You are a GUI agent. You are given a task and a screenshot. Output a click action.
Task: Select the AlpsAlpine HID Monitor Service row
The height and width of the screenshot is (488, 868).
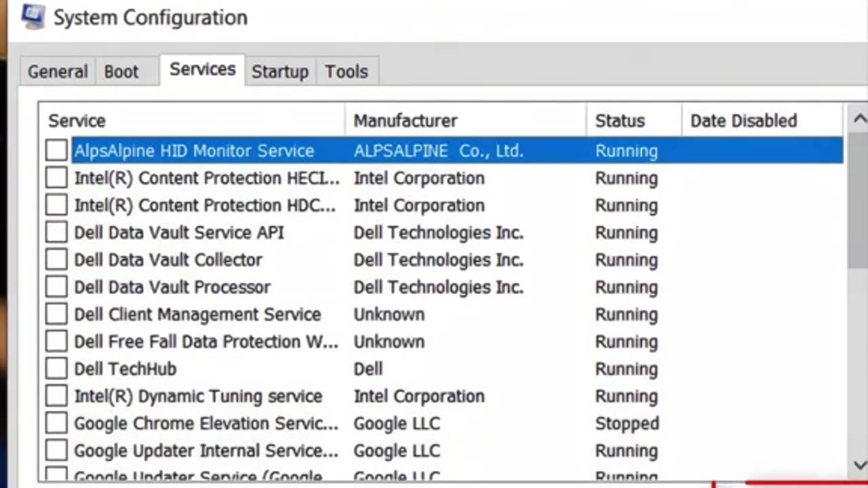tap(458, 150)
